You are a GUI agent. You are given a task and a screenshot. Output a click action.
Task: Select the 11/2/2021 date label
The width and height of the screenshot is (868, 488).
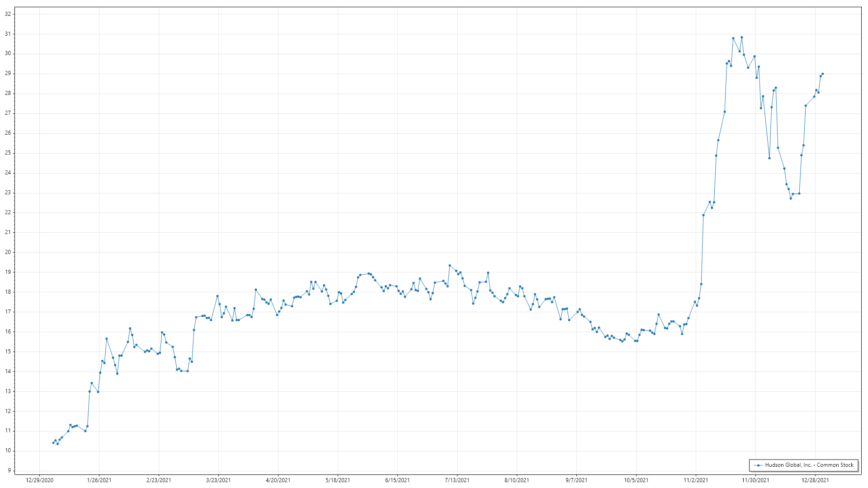[696, 480]
